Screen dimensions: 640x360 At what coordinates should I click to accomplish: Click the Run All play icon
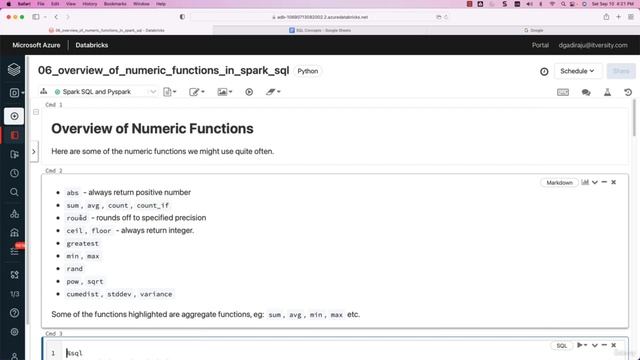[x=249, y=92]
